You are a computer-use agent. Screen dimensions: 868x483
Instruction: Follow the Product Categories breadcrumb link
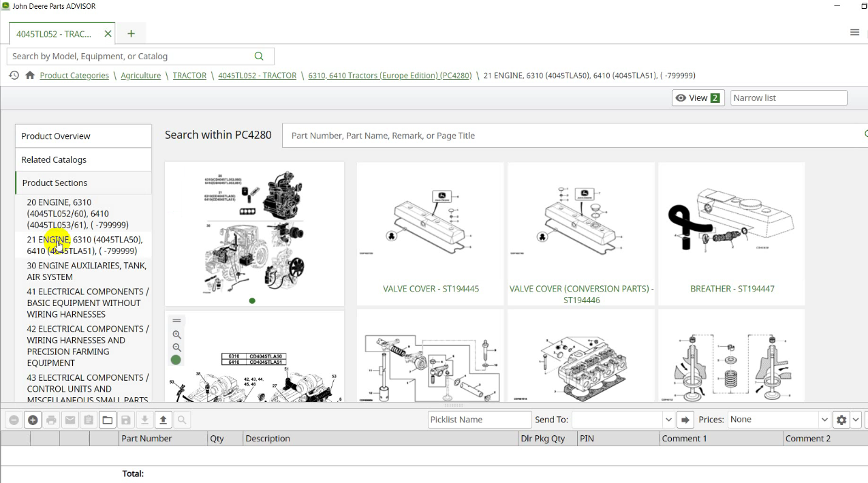click(74, 76)
